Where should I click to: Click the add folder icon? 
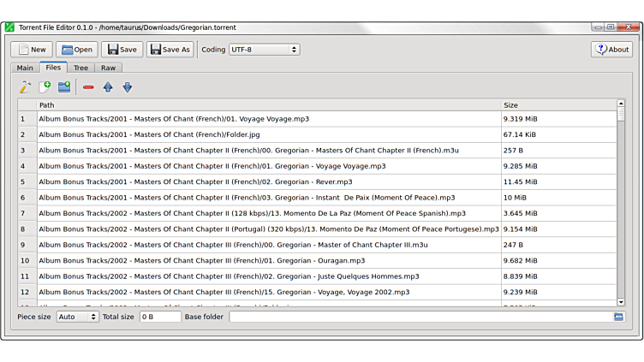[64, 86]
